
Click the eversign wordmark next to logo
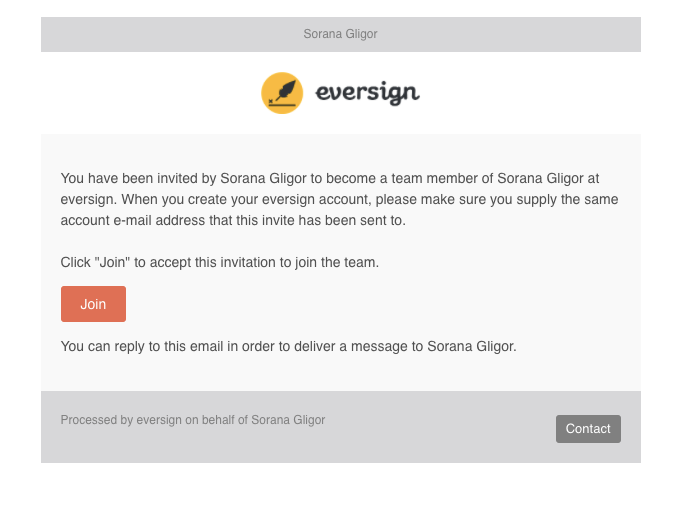(368, 92)
